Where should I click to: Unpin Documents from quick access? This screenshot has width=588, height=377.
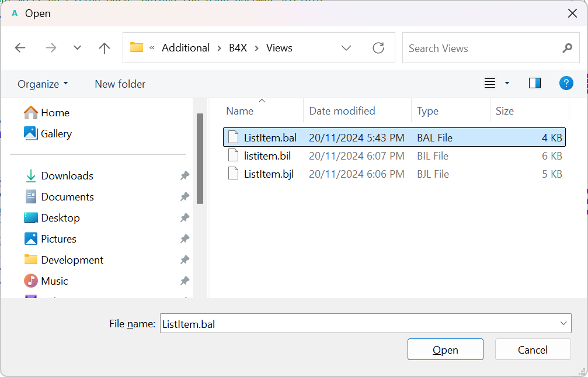[185, 197]
